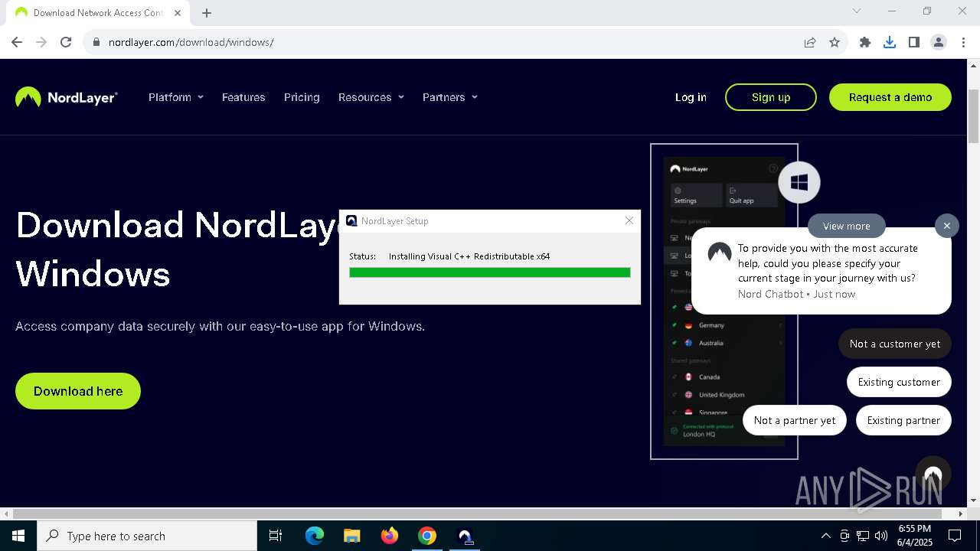Image resolution: width=980 pixels, height=551 pixels.
Task: Close the Download Network Access tab
Action: [178, 12]
